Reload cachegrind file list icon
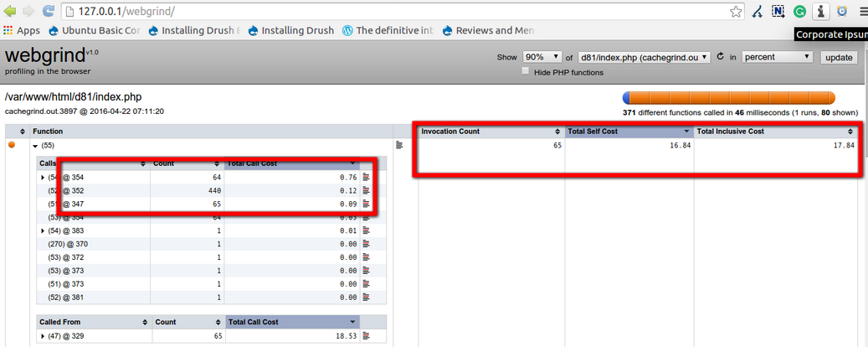Image resolution: width=868 pixels, height=347 pixels. 720,56
